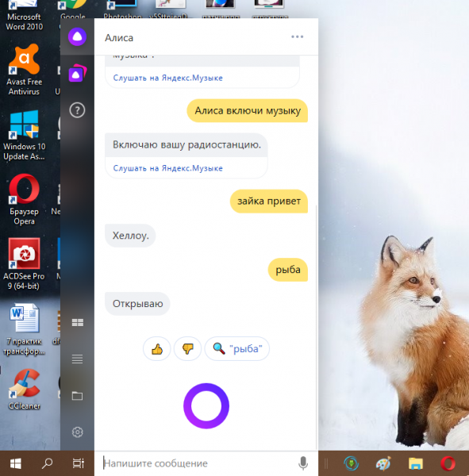The image size is (469, 476).
Task: Open the Task View taskbar button
Action: [79, 463]
